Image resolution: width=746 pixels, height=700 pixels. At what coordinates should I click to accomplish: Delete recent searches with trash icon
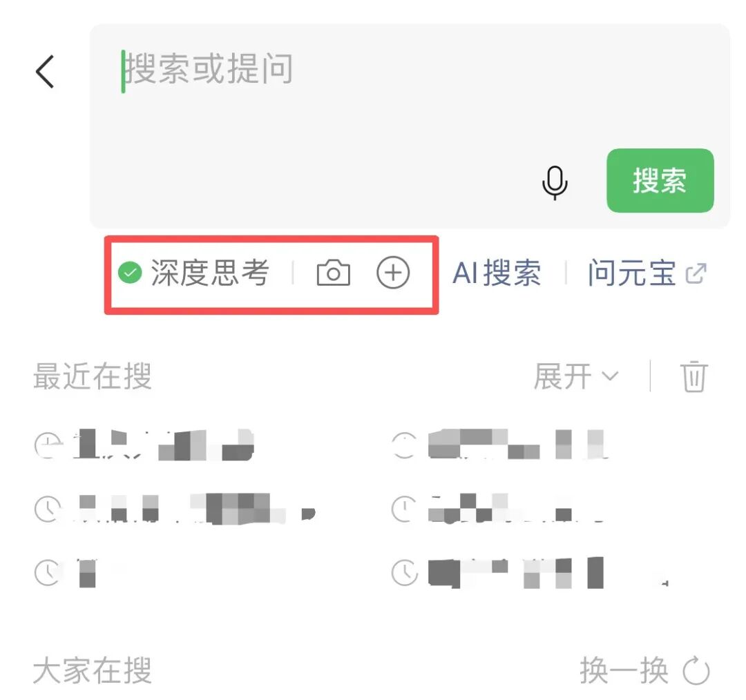[x=694, y=376]
